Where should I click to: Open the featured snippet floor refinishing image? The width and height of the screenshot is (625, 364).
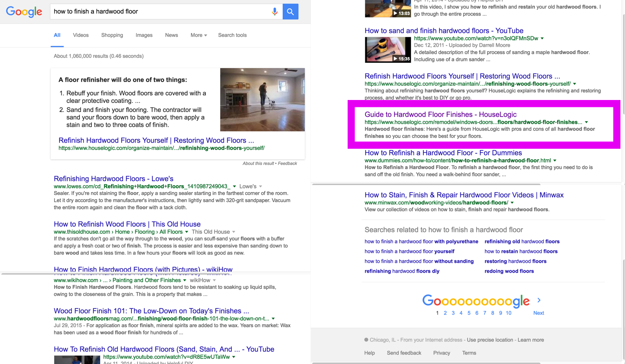[262, 100]
